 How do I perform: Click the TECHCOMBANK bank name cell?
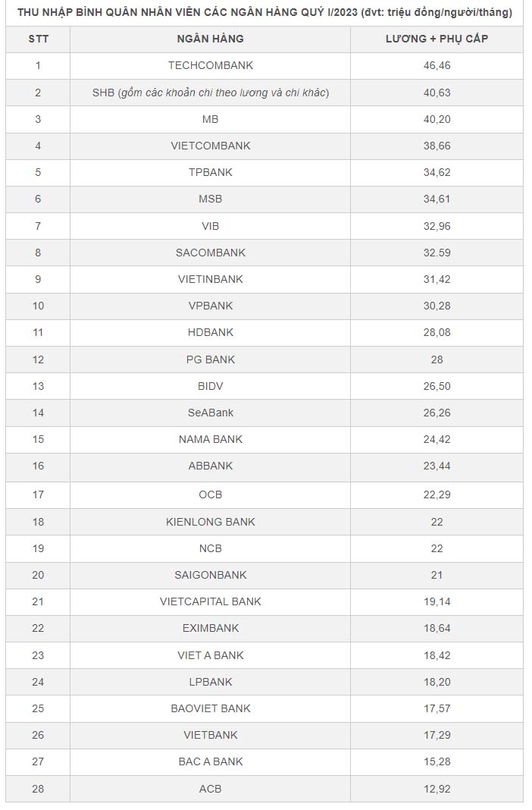click(x=210, y=66)
